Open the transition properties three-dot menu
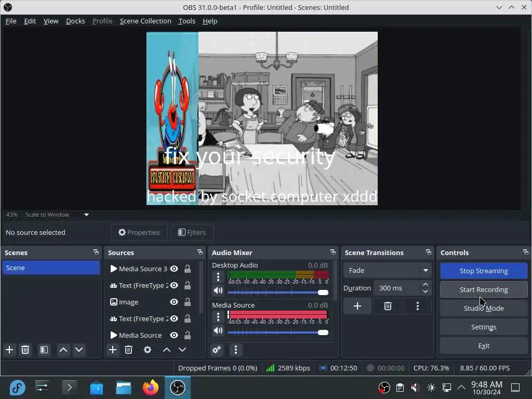 point(418,307)
